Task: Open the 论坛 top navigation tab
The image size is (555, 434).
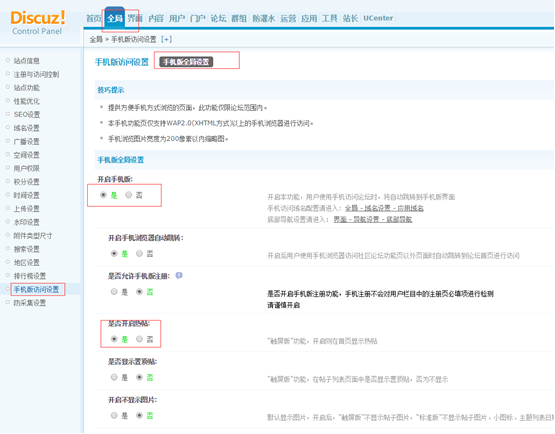Action: 218,18
